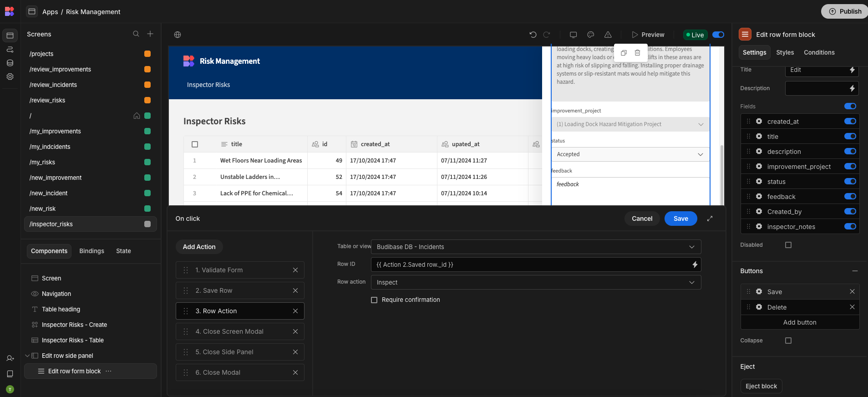Remove the Close Screen Modal action

[295, 331]
